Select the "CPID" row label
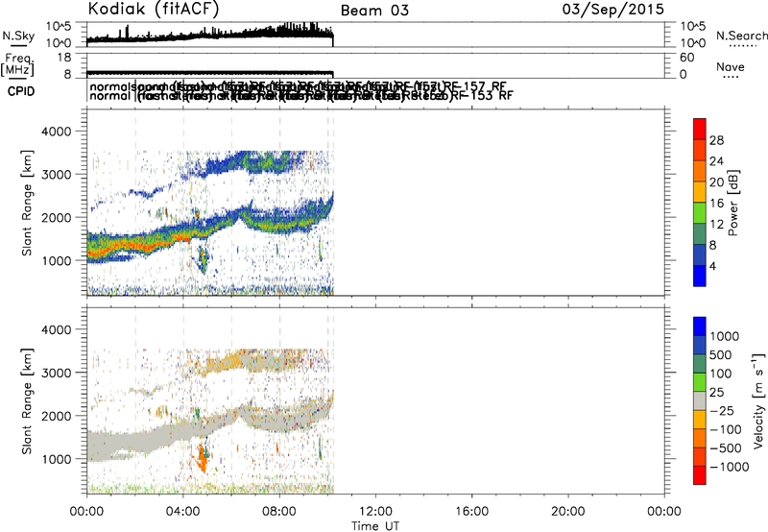 21,91
